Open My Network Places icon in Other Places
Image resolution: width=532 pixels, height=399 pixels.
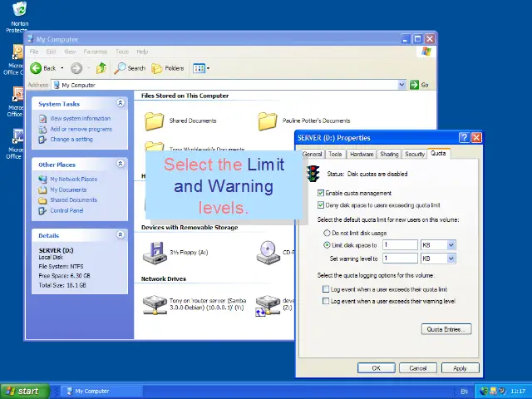pyautogui.click(x=42, y=180)
